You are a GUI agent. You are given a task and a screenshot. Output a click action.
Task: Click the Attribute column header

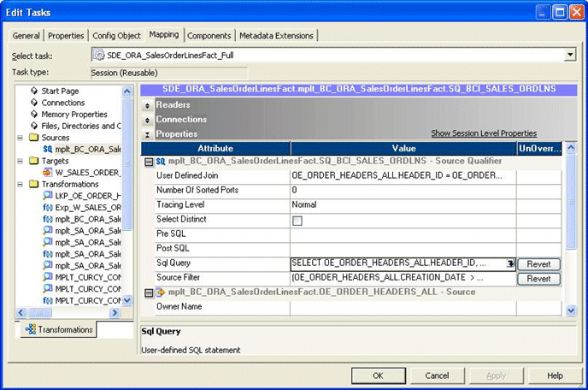[x=215, y=148]
